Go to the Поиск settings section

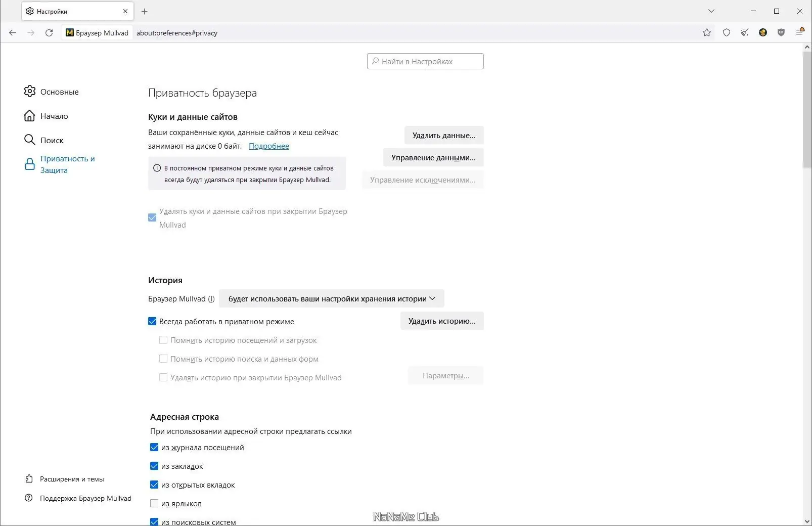point(52,140)
